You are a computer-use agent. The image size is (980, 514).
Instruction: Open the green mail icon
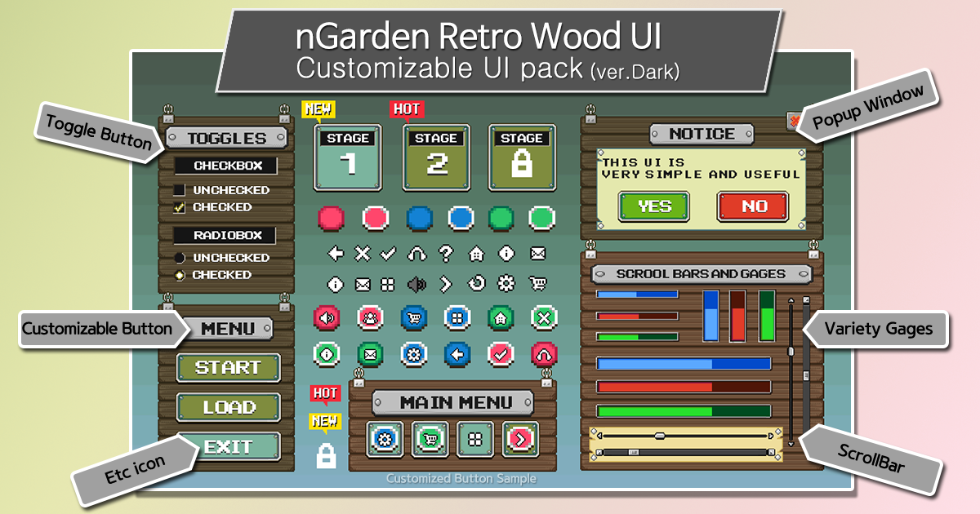[371, 355]
